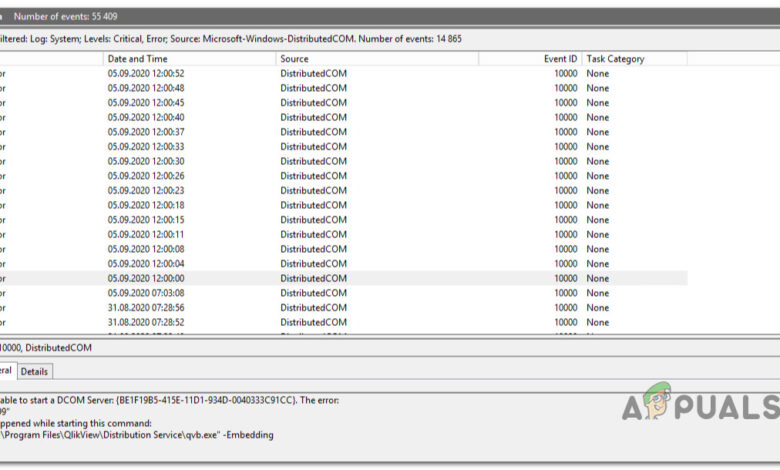This screenshot has height=470, width=780.
Task: Click the qvb.exe -Embedding command path text
Action: click(137, 435)
